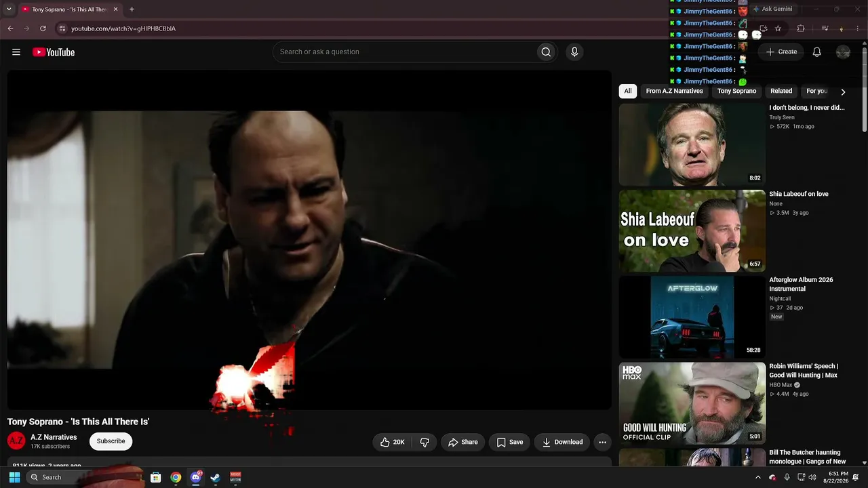Open Shia Labeouf on love thumbnail
868x488 pixels.
pyautogui.click(x=692, y=230)
